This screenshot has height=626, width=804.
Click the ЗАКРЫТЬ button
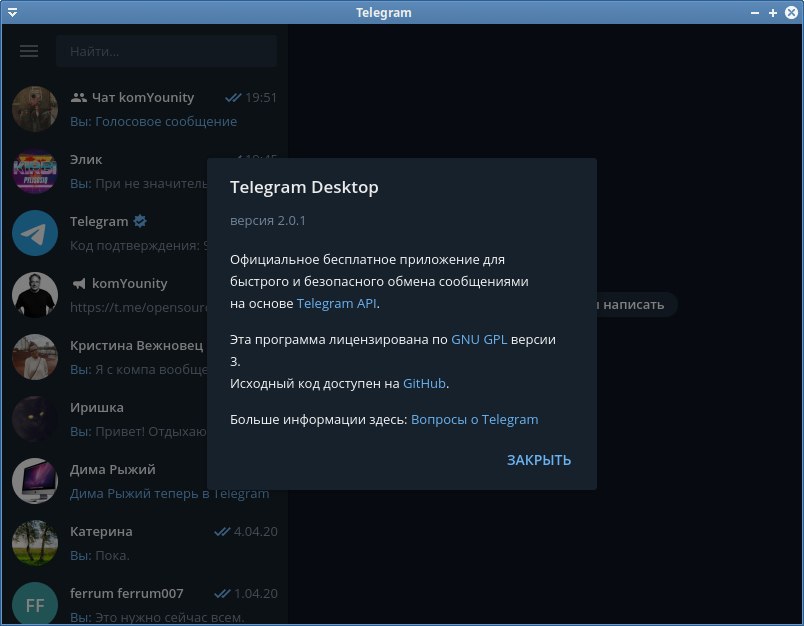[539, 460]
